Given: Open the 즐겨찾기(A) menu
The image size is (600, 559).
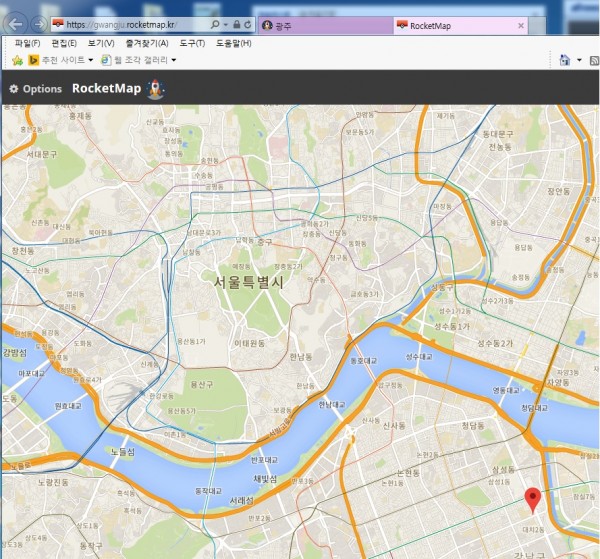Looking at the screenshot, I should click(x=148, y=43).
